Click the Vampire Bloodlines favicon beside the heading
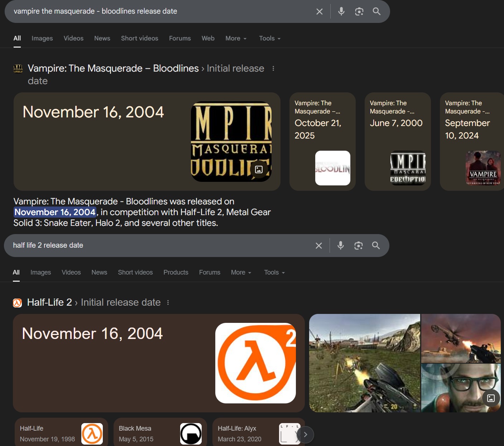Viewport: 504px width, 446px height. [18, 69]
